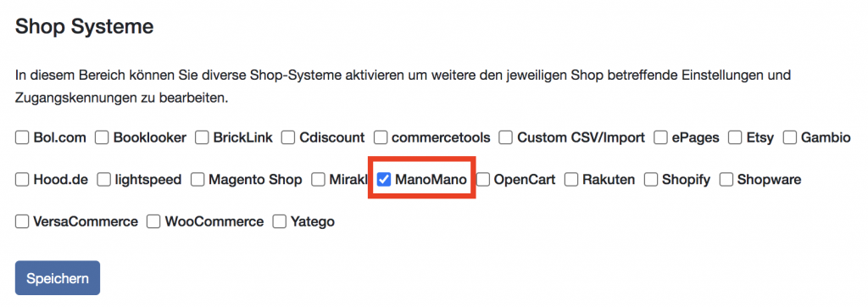
Task: Check the Gambio checkbox
Action: coord(789,137)
